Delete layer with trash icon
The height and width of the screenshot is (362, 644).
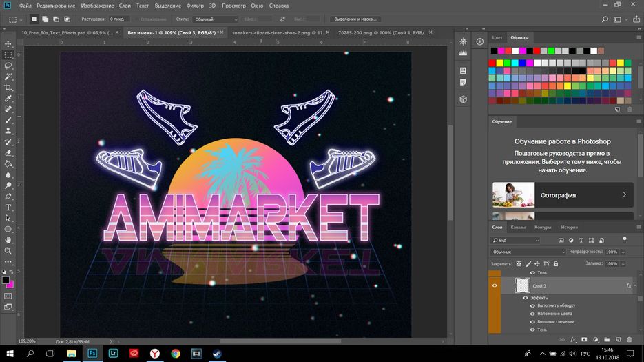(x=630, y=339)
